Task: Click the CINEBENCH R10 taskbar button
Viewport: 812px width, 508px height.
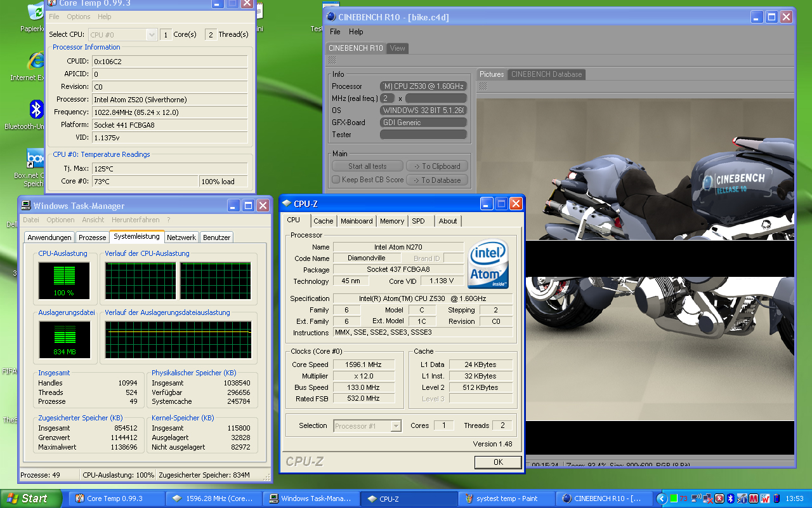Action: 604,498
